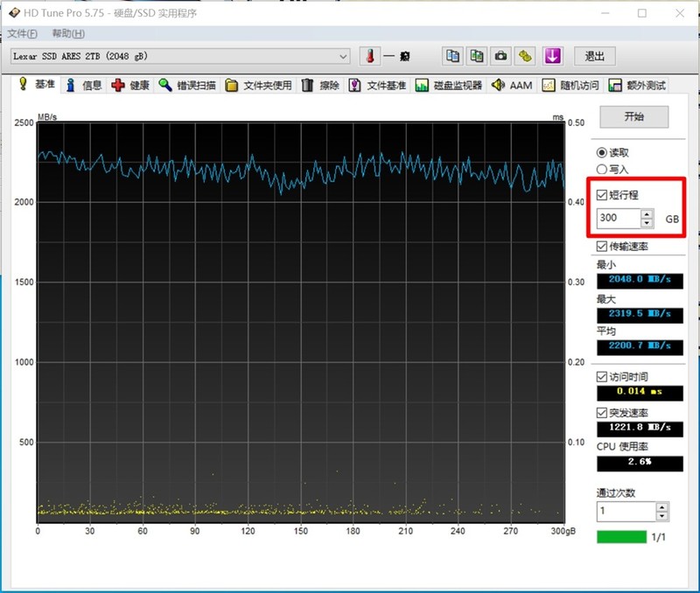Switch to the 擦除 erase tab
Screen dimensions: 700x593
click(320, 86)
